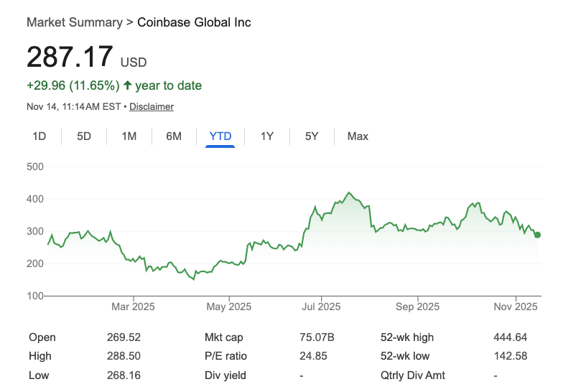Show the 1M chart range

(x=129, y=136)
